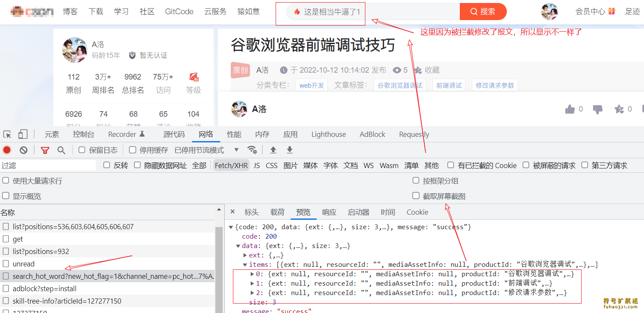The height and width of the screenshot is (313, 644).
Task: Select the list?positions=932 request
Action: tap(107, 251)
